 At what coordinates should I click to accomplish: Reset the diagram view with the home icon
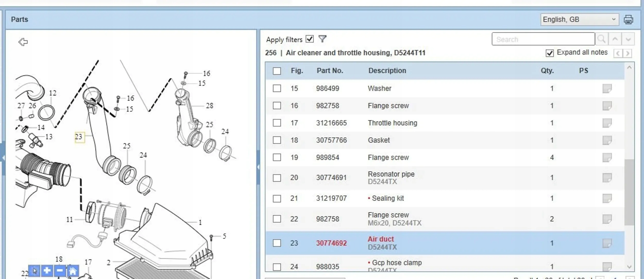click(73, 271)
